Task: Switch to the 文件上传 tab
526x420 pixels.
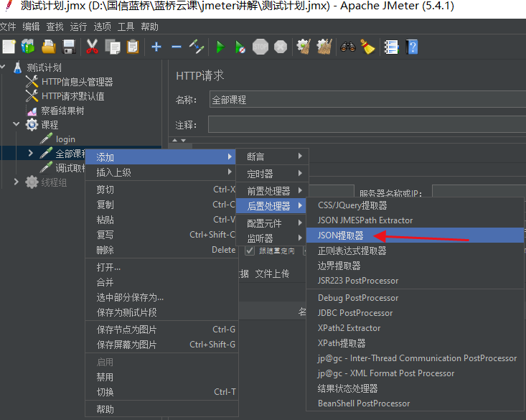Action: pos(272,274)
